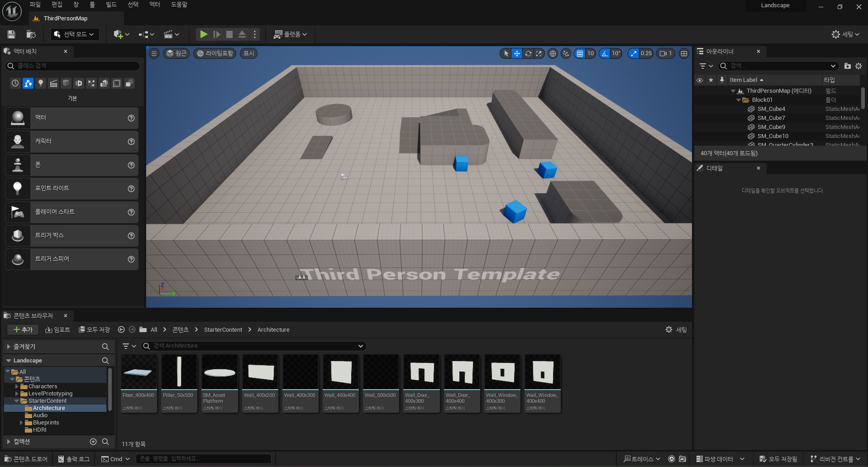The width and height of the screenshot is (868, 467).
Task: Select the Translate move tool
Action: 517,53
